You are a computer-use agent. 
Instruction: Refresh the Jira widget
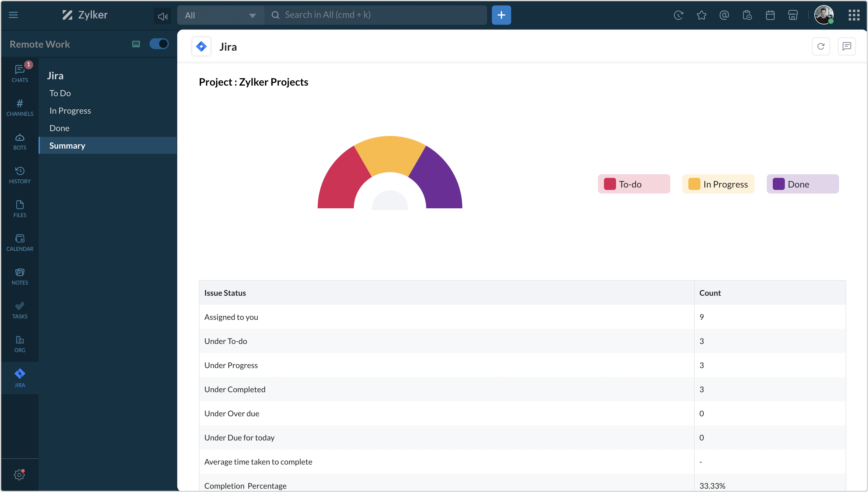pyautogui.click(x=821, y=47)
